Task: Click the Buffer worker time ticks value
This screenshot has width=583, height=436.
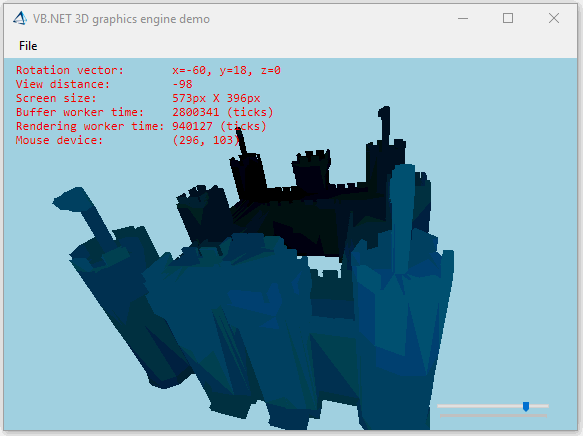Action: (223, 112)
